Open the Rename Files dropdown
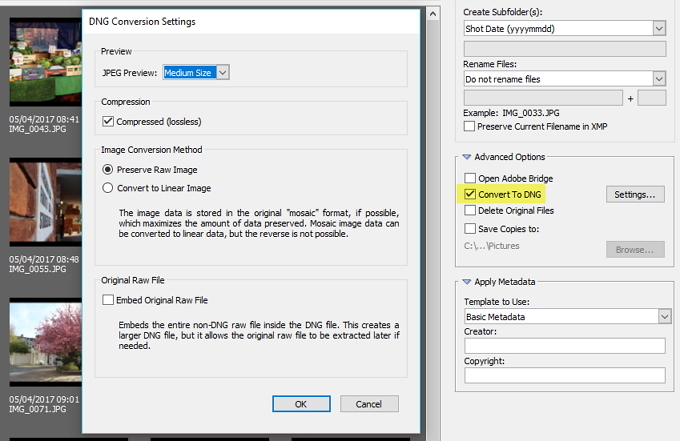This screenshot has height=441, width=680. point(565,79)
